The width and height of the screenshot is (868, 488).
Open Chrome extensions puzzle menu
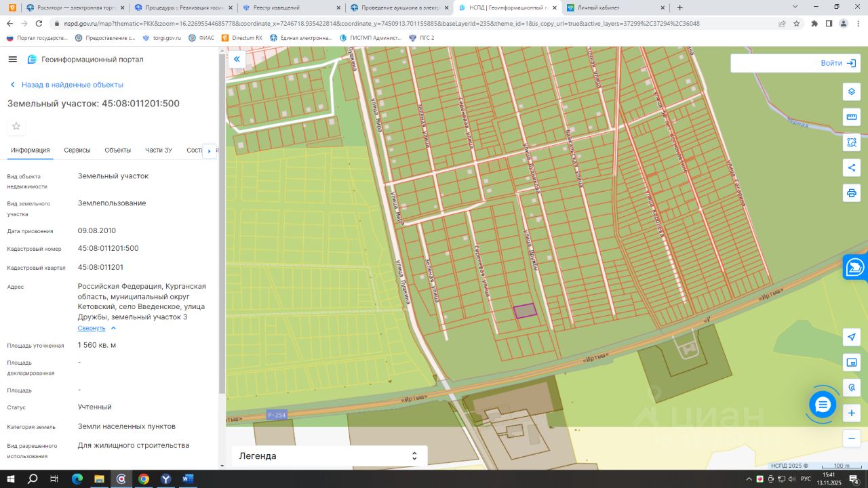814,23
